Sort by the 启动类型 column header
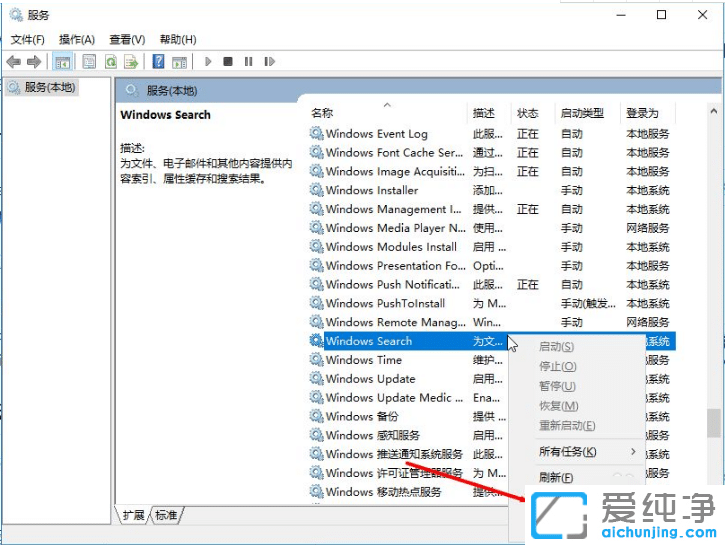This screenshot has height=545, width=725. [582, 113]
